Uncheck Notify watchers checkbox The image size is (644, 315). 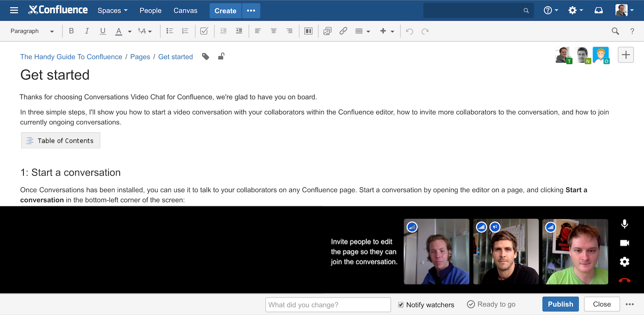[x=401, y=305]
